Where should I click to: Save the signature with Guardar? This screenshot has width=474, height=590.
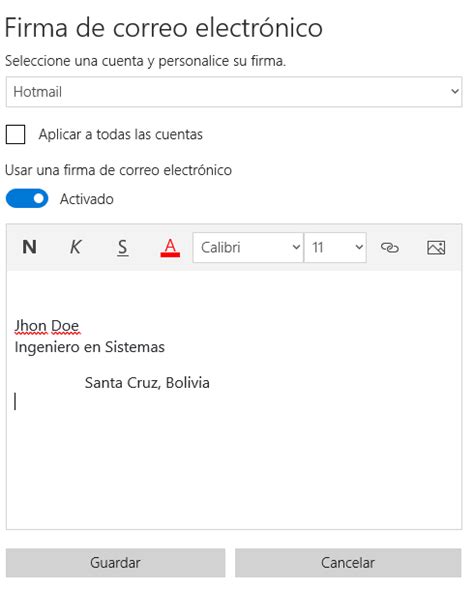[x=115, y=563]
